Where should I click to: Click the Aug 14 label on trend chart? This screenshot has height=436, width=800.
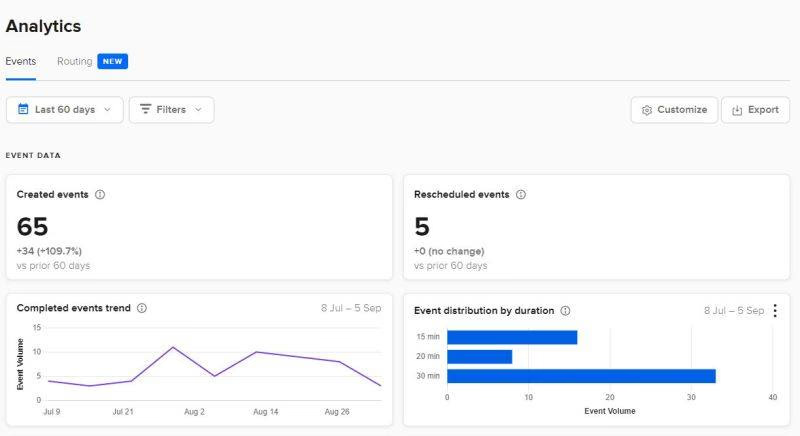coord(266,412)
